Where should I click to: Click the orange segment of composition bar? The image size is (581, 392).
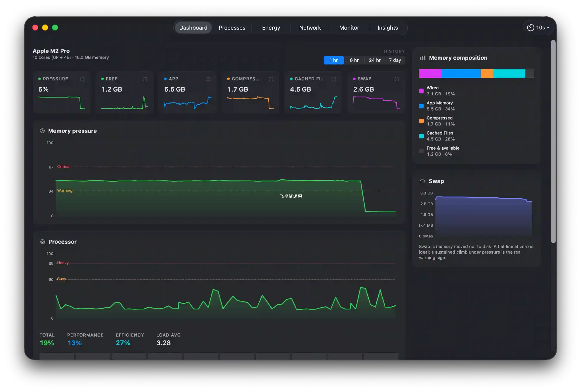487,73
